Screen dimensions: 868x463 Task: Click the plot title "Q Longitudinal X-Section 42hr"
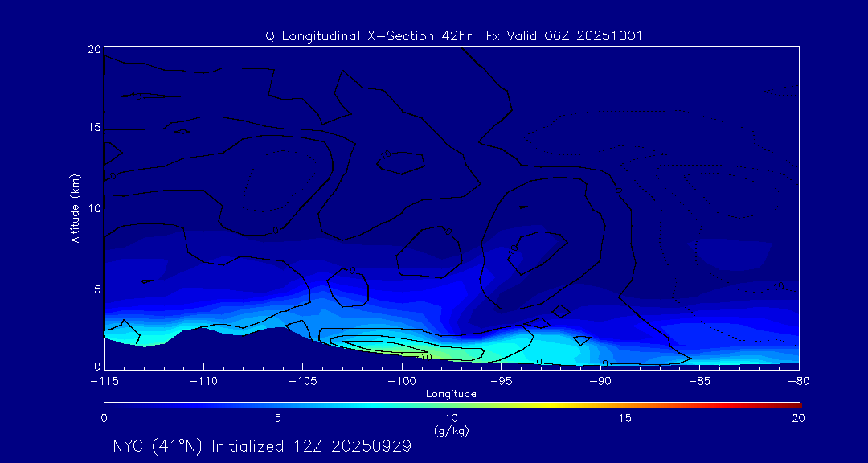click(369, 36)
